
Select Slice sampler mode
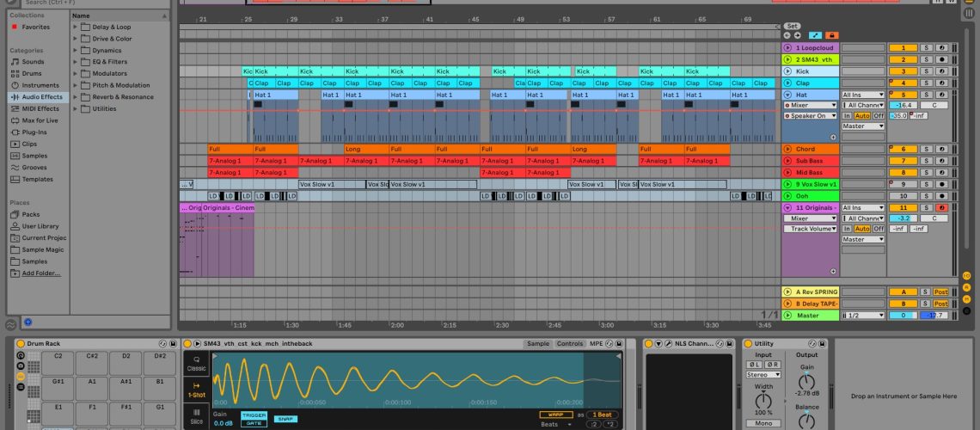[196, 416]
